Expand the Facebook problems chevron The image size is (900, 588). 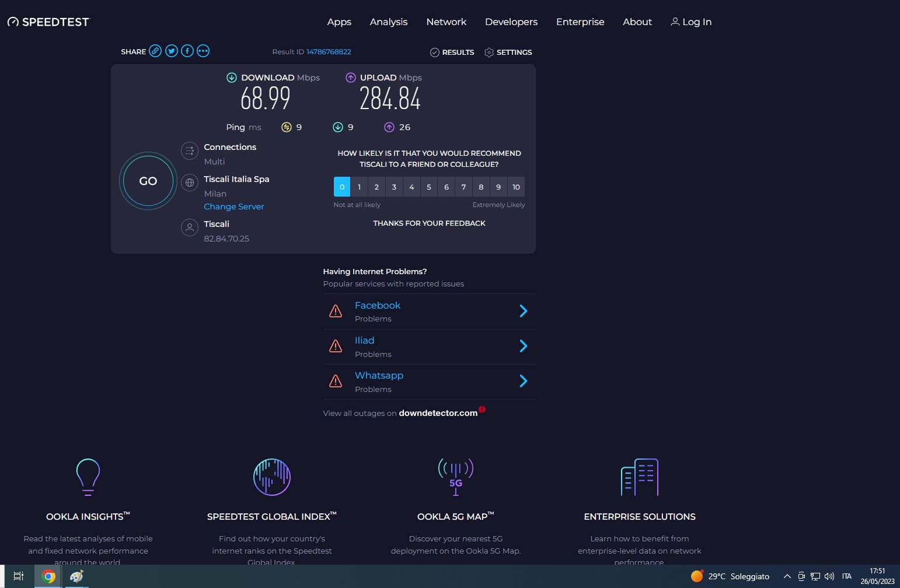click(523, 311)
